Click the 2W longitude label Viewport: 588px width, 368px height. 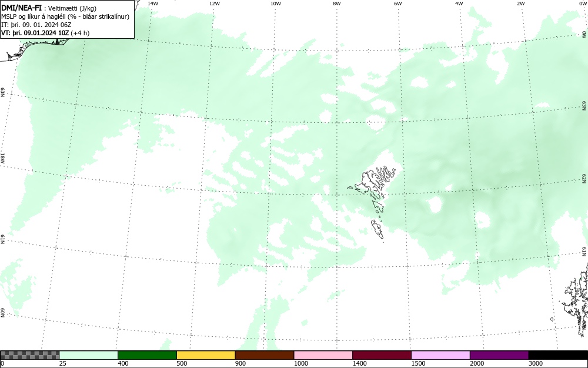[x=520, y=4]
